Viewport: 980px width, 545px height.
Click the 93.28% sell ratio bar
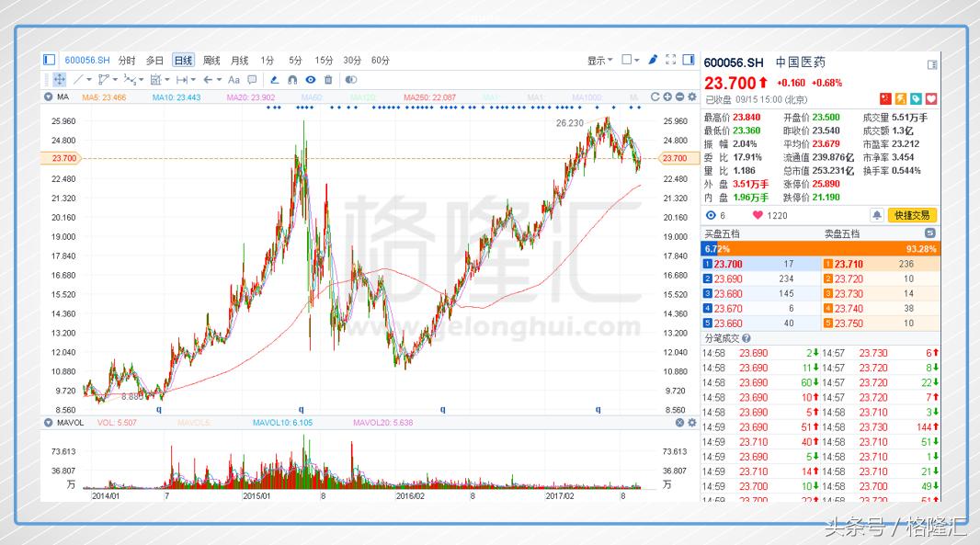[828, 249]
